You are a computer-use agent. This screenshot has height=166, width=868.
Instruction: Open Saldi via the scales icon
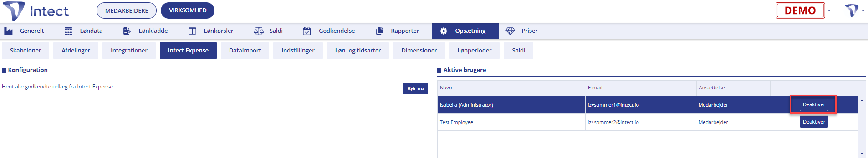click(x=259, y=31)
